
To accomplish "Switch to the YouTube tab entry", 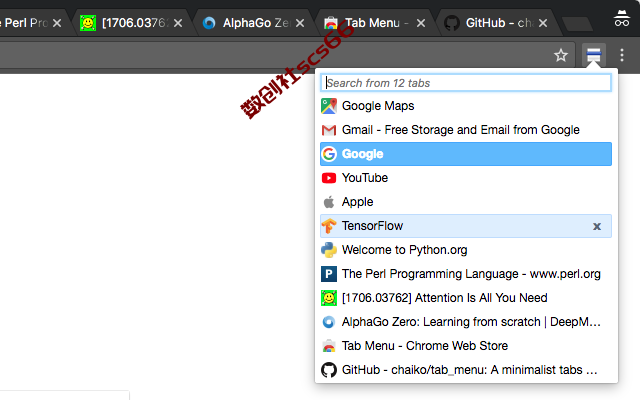I will pyautogui.click(x=466, y=178).
